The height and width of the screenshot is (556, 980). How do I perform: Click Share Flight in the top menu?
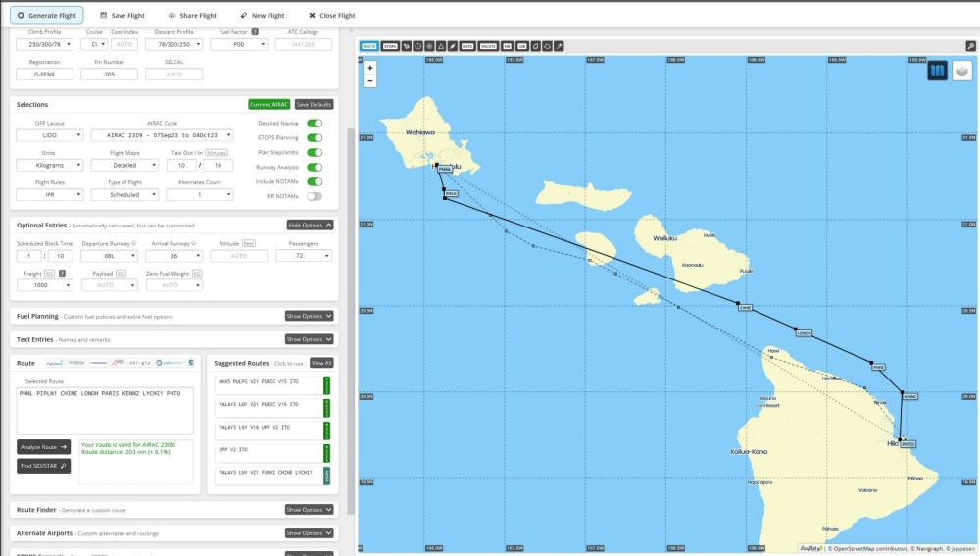pyautogui.click(x=192, y=15)
